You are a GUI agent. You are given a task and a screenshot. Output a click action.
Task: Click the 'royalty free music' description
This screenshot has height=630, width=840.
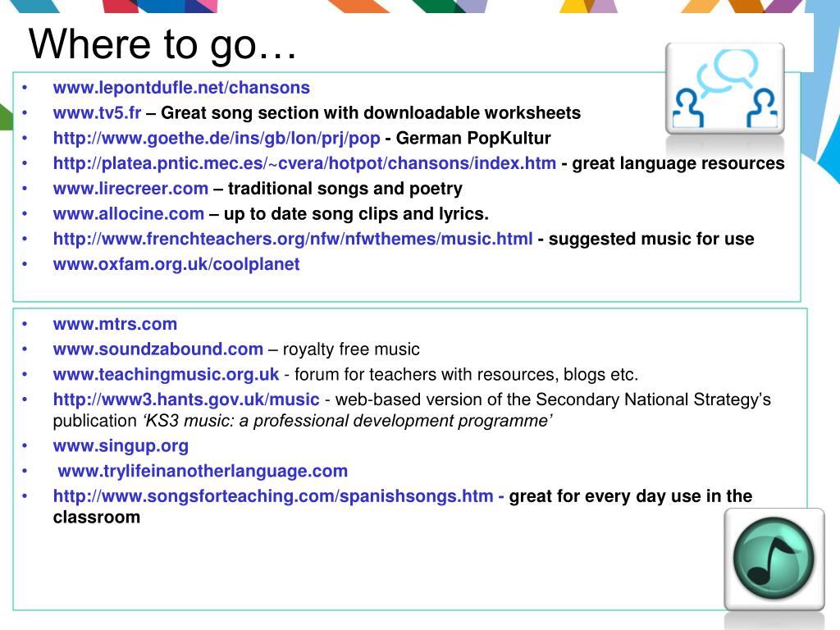coord(351,349)
